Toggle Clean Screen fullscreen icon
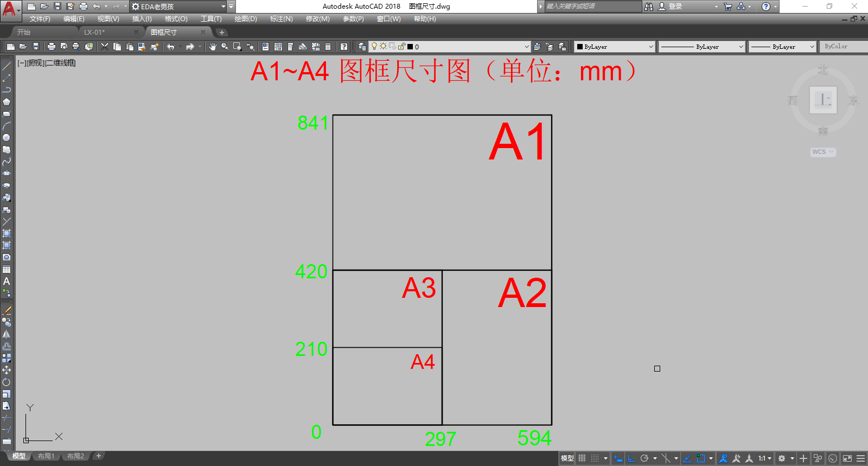The image size is (868, 466). 847,458
